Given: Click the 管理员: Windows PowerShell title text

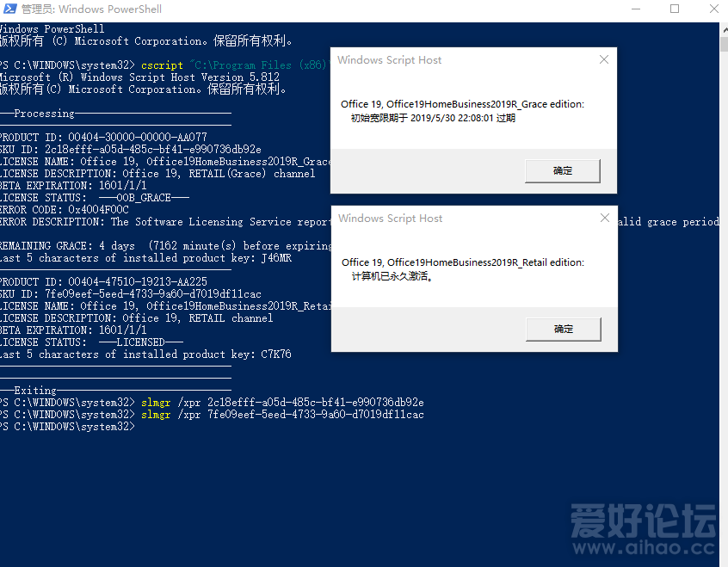Looking at the screenshot, I should 91,9.
